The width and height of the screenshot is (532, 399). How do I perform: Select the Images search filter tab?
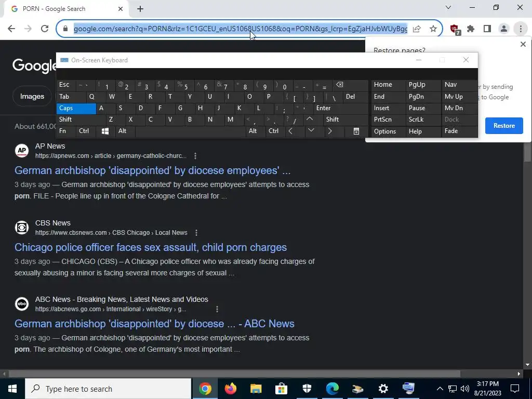pyautogui.click(x=32, y=96)
